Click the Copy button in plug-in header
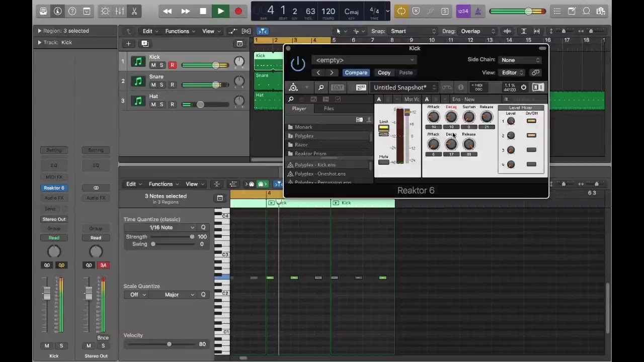The width and height of the screenshot is (644, 362). tap(384, 72)
